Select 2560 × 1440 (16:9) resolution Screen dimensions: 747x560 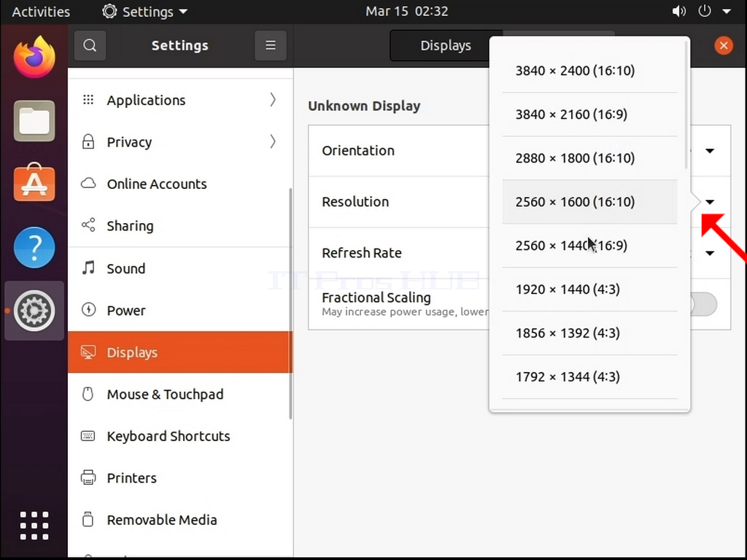coord(589,246)
